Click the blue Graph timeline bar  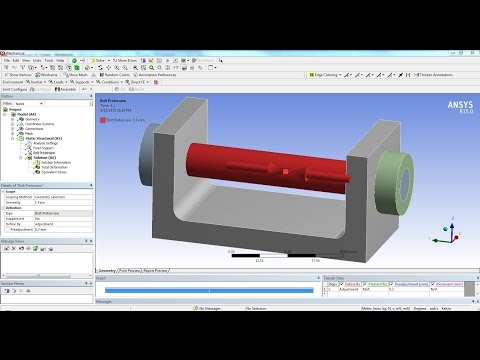tap(209, 291)
